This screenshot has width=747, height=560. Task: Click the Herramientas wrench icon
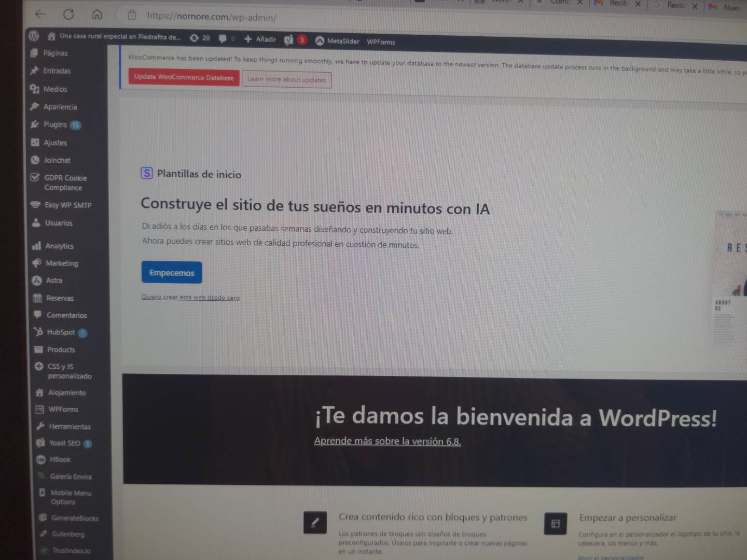click(40, 426)
